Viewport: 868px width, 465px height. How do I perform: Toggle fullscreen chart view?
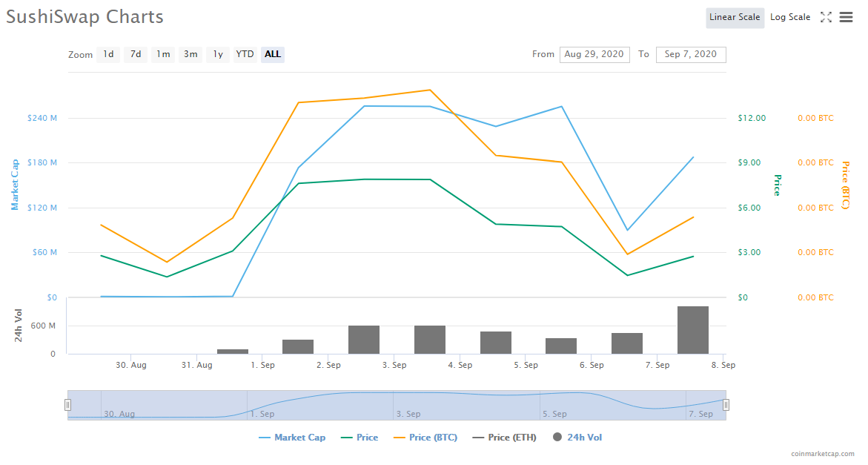point(826,17)
